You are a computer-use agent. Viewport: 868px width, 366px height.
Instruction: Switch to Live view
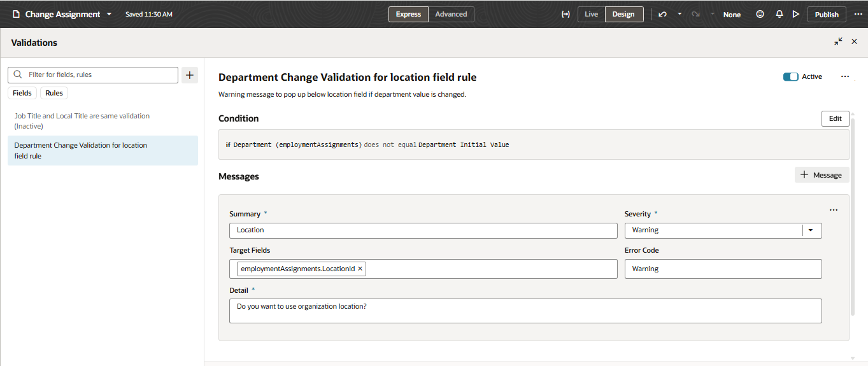592,14
